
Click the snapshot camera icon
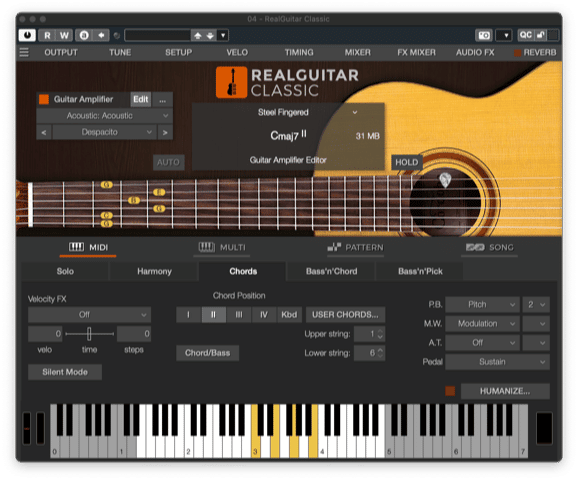click(x=484, y=35)
